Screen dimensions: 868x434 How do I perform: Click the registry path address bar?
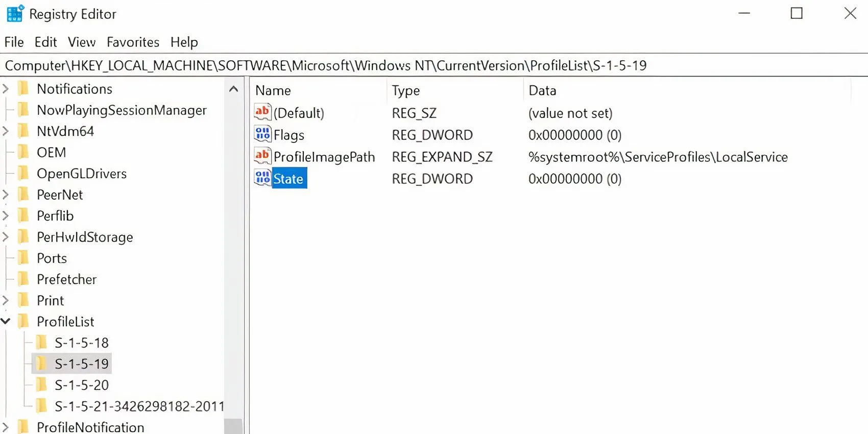434,65
